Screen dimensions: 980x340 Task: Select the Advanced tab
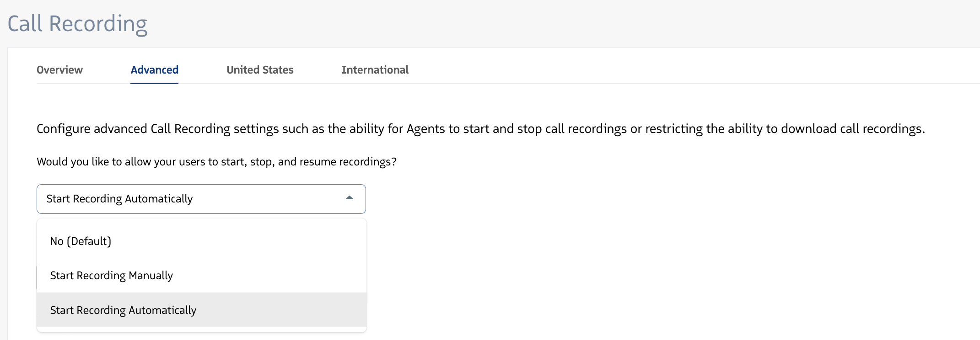(154, 70)
